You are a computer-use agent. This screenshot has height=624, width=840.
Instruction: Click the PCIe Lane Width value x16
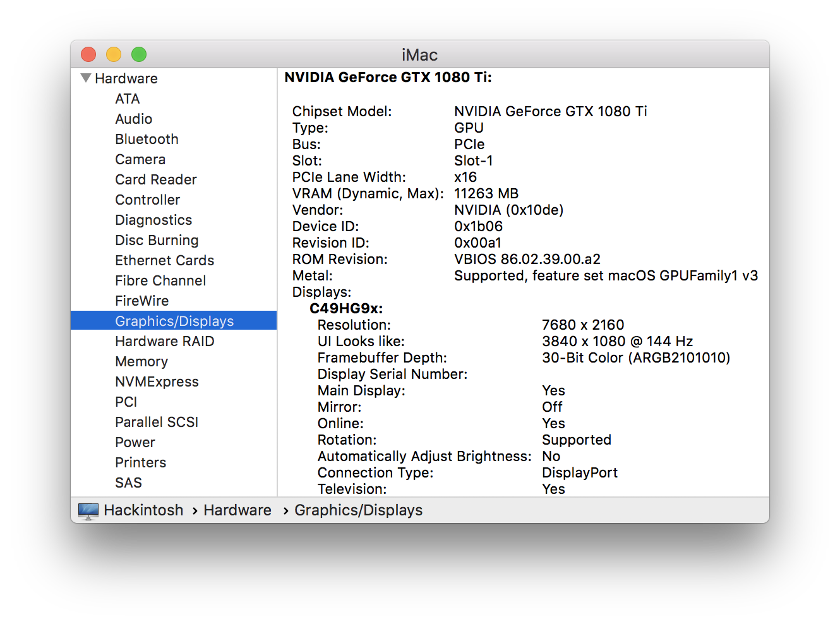(465, 177)
